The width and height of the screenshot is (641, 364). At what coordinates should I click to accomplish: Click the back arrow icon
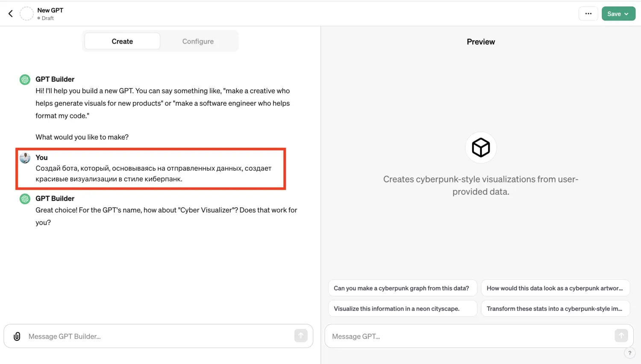coord(11,14)
